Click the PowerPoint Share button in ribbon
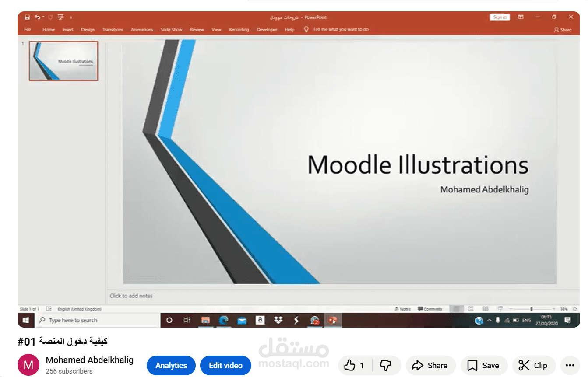 563,30
